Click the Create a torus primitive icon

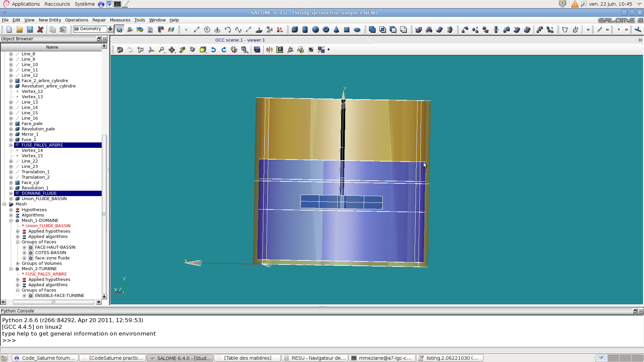click(326, 29)
